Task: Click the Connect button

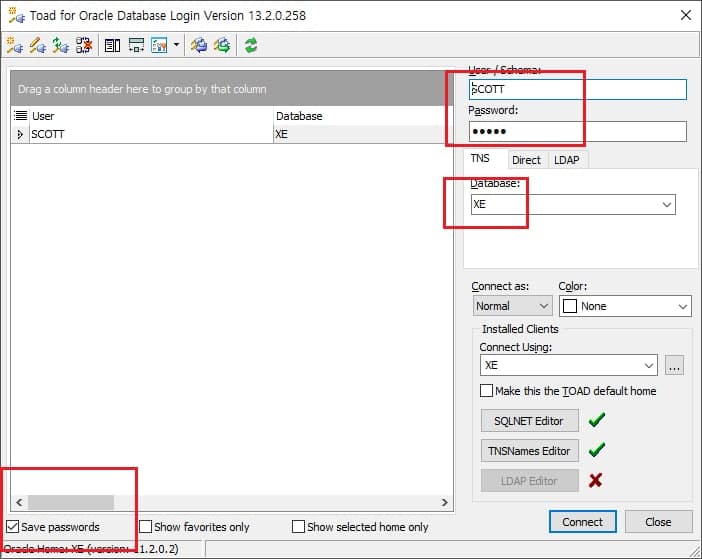Action: (x=582, y=522)
